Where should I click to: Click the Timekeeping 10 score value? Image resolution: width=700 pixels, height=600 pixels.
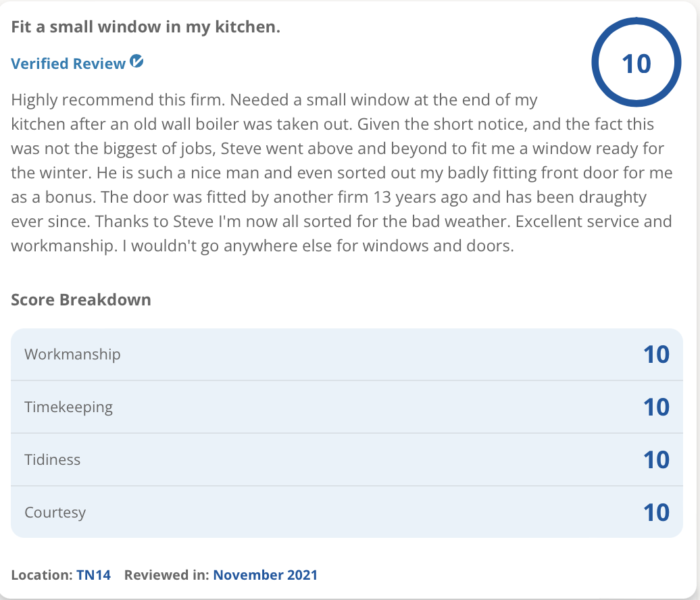point(656,407)
